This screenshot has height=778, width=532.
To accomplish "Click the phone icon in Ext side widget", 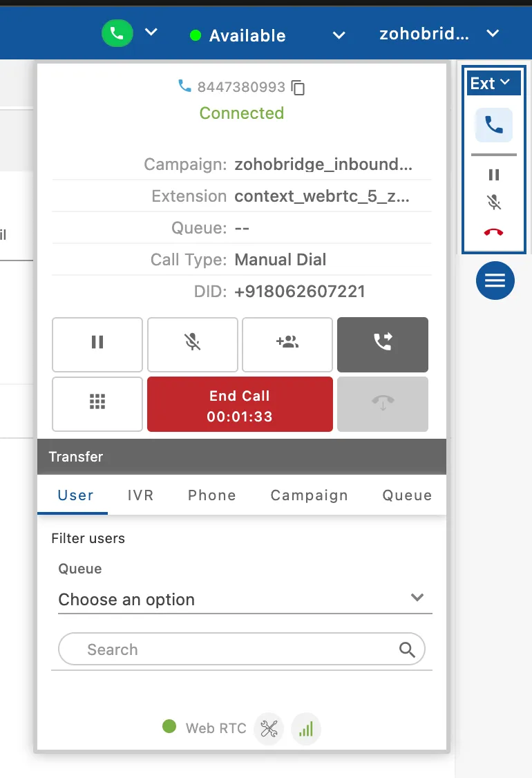I will pyautogui.click(x=494, y=125).
